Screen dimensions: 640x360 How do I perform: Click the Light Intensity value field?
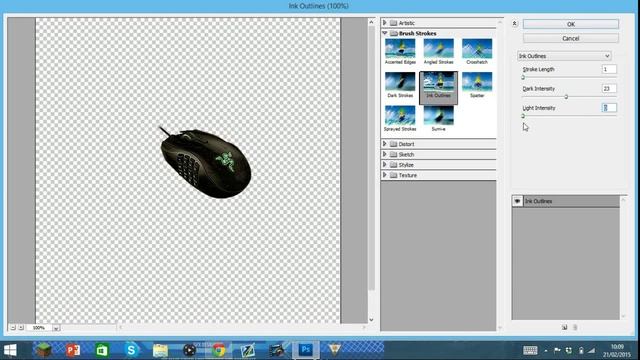pyautogui.click(x=609, y=108)
